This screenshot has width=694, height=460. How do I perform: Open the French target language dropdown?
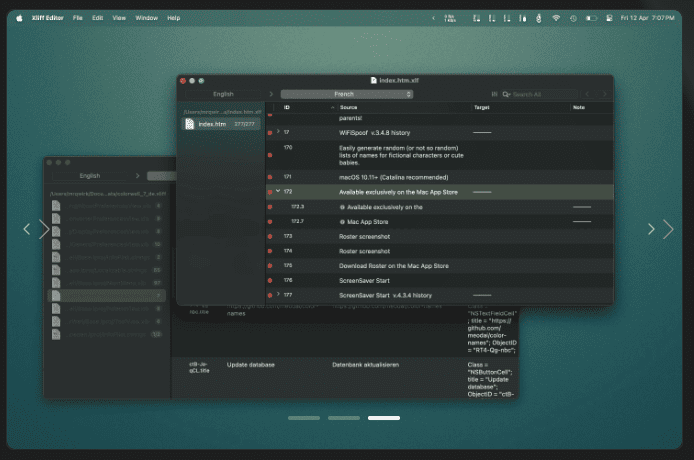tap(347, 94)
